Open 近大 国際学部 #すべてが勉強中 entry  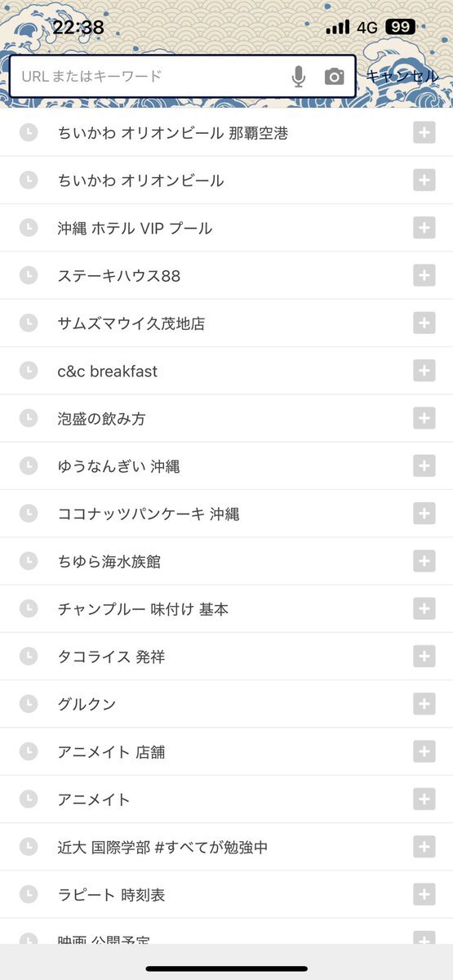tap(226, 847)
